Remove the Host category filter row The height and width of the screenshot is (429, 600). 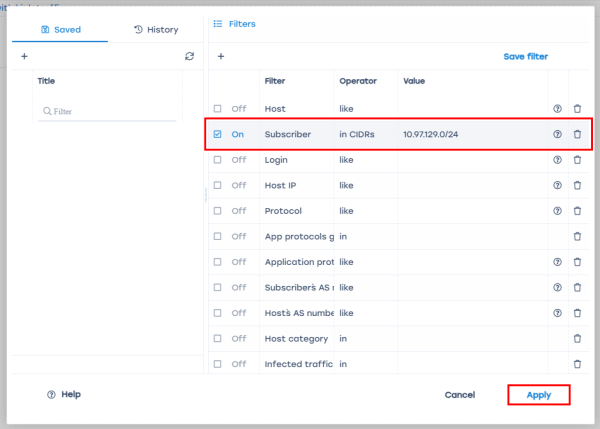[x=577, y=339]
